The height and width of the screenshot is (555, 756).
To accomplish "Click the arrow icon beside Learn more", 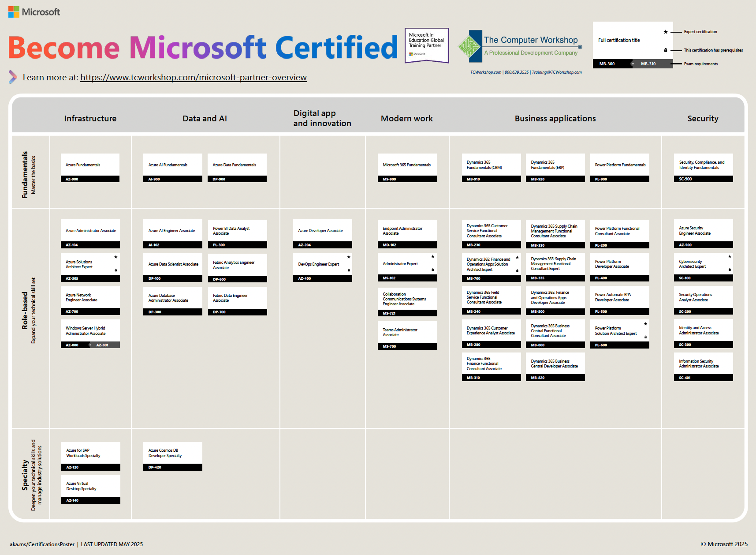I will pos(13,77).
